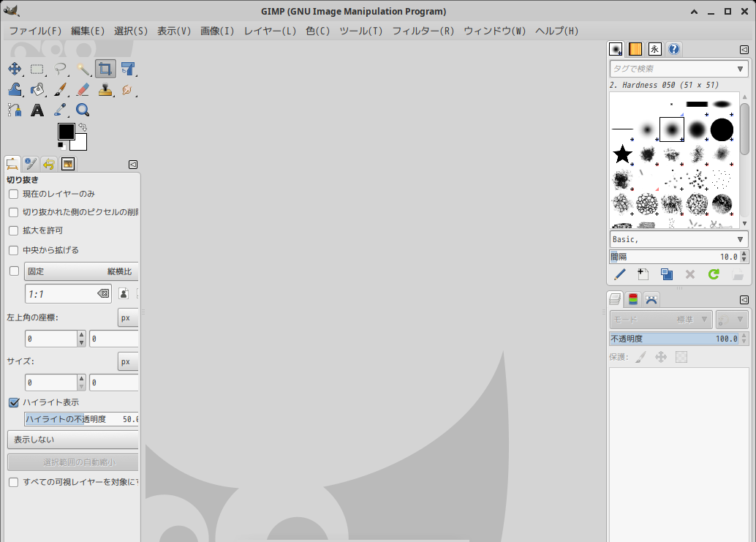Image resolution: width=756 pixels, height=542 pixels.
Task: Open the brushes dock tab configure menu
Action: pyautogui.click(x=744, y=50)
